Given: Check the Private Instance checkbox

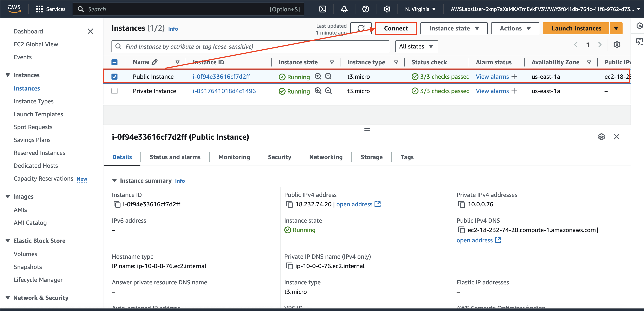Looking at the screenshot, I should tap(114, 91).
